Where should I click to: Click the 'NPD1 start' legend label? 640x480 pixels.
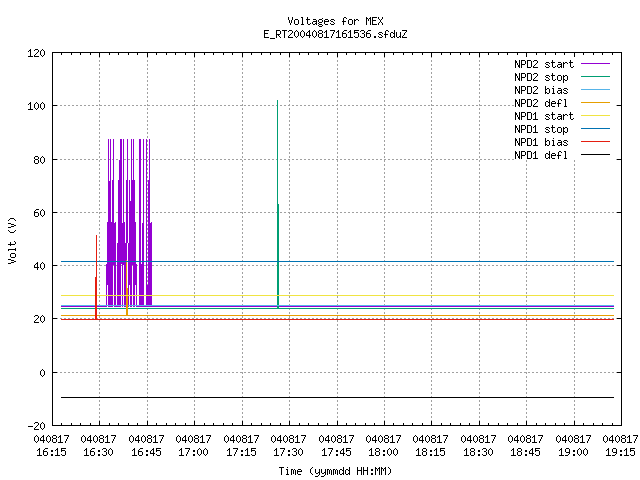pyautogui.click(x=544, y=116)
